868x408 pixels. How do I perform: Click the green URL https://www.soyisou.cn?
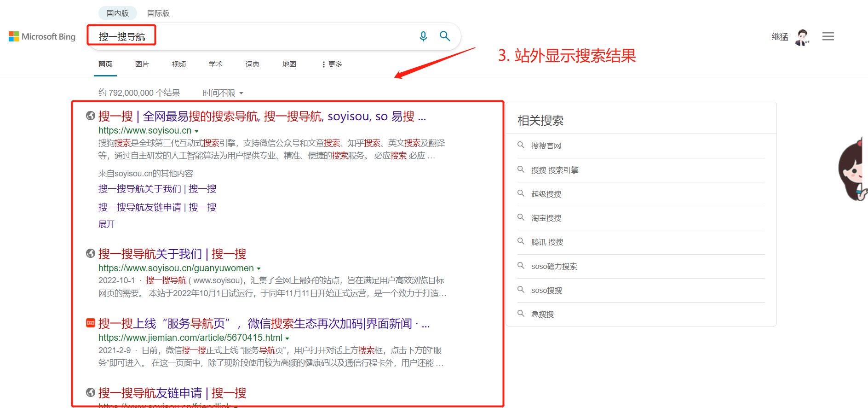(x=145, y=130)
